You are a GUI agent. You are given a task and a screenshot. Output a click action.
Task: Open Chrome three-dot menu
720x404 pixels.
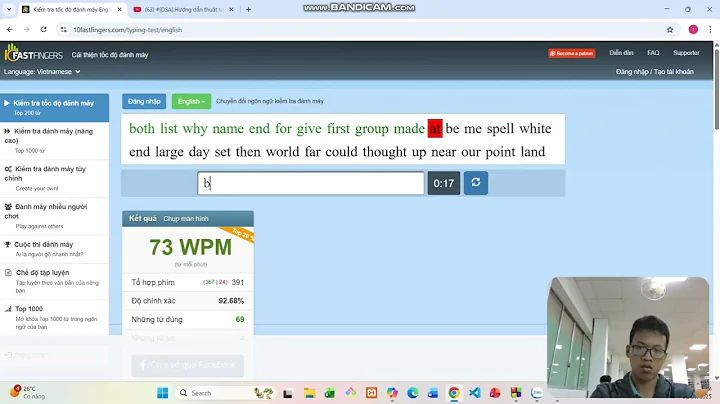coord(710,29)
